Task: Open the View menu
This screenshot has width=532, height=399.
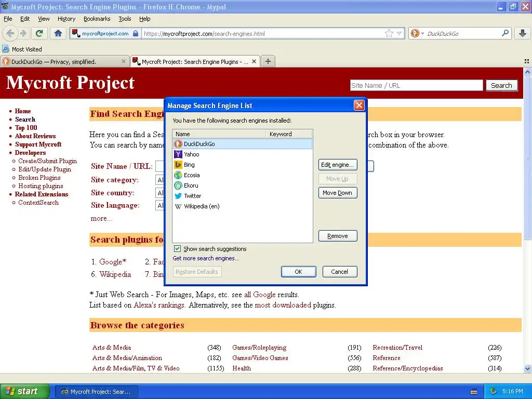Action: click(x=44, y=19)
